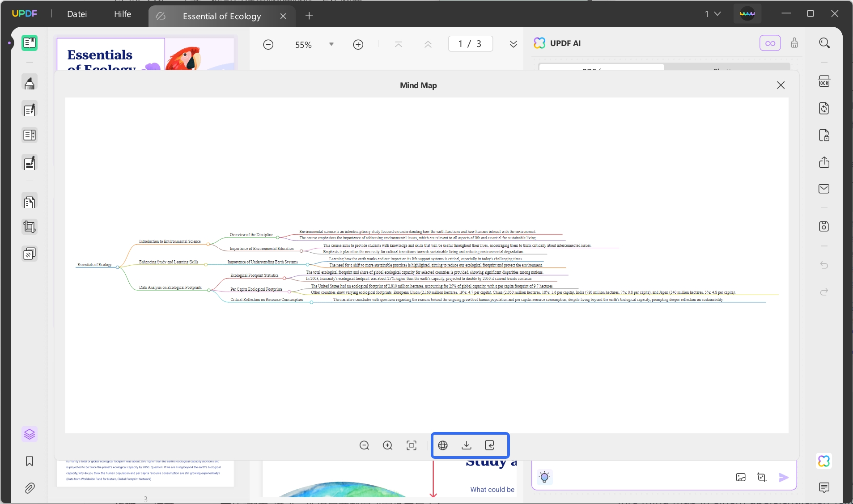853x504 pixels.
Task: Collapse the Enhancing Study and Learning Skills node
Action: (x=206, y=265)
